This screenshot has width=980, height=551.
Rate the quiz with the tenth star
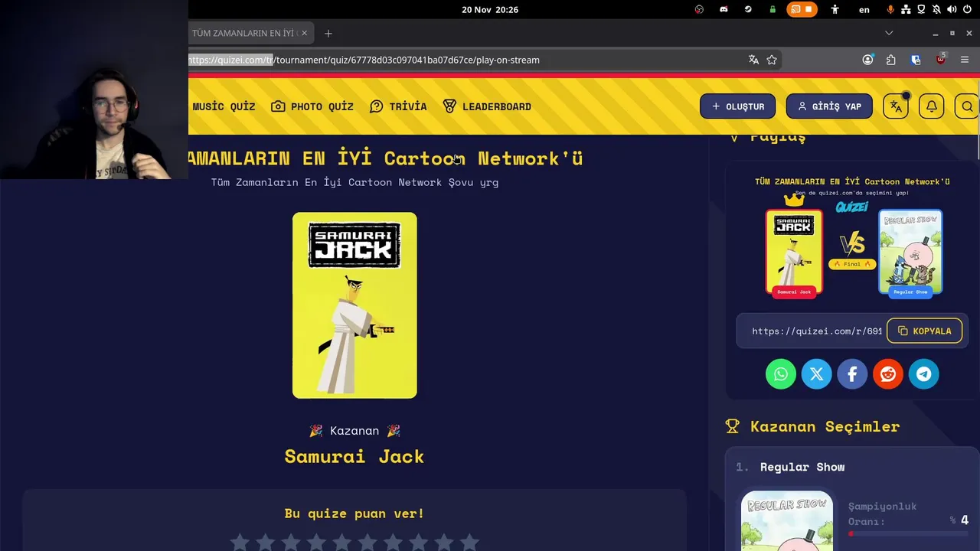(x=469, y=543)
